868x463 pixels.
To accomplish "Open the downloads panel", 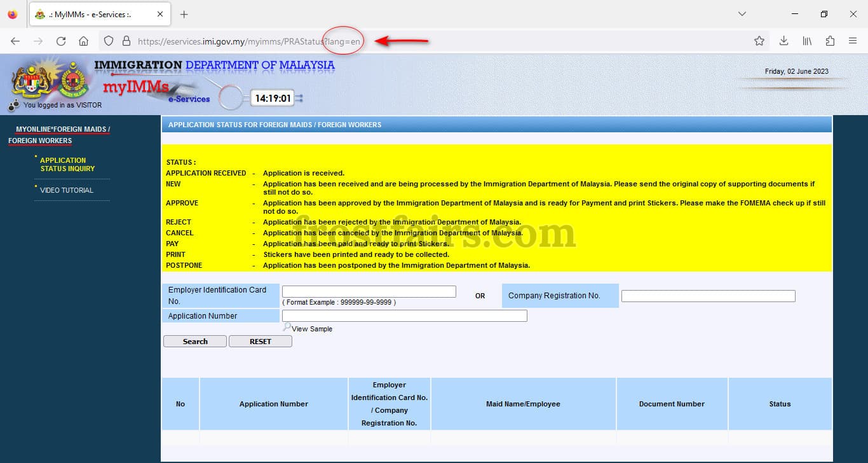I will tap(783, 41).
